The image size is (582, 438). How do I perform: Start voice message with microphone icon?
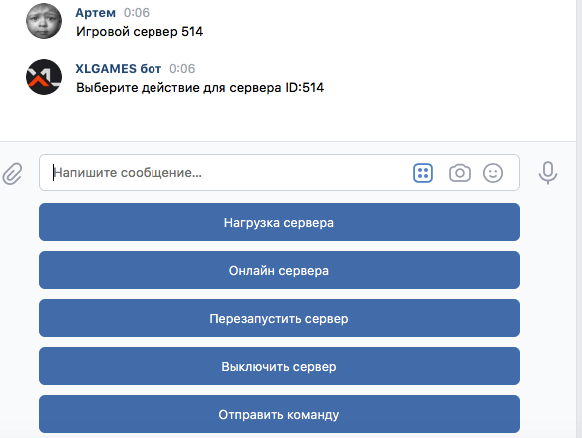click(548, 173)
